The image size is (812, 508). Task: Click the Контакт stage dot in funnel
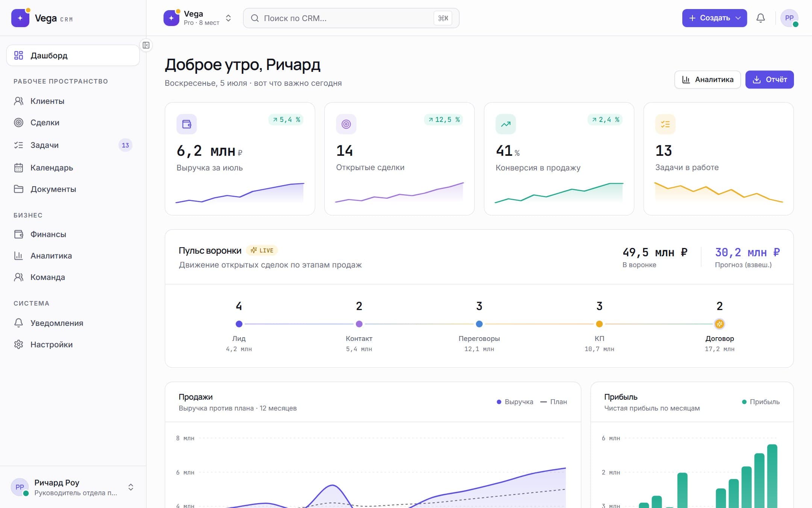tap(359, 324)
